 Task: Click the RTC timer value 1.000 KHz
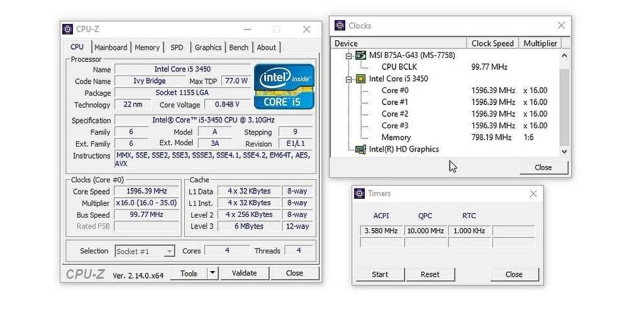point(469,231)
